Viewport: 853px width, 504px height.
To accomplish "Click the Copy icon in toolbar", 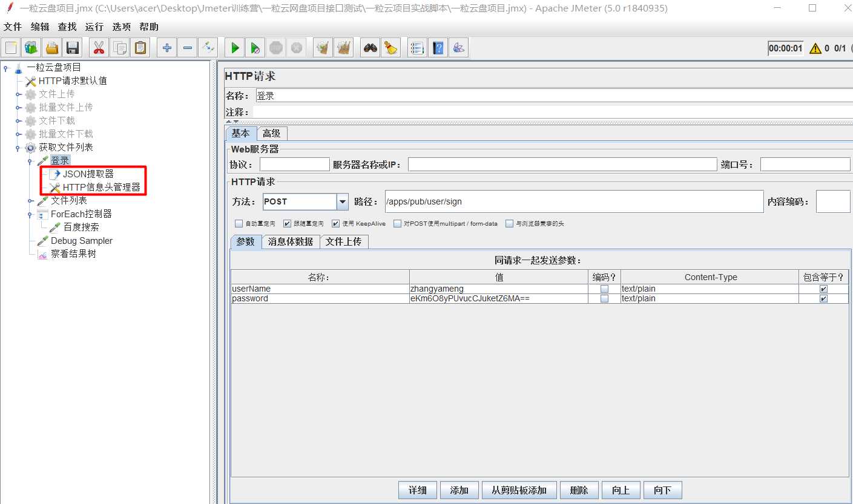I will 119,48.
